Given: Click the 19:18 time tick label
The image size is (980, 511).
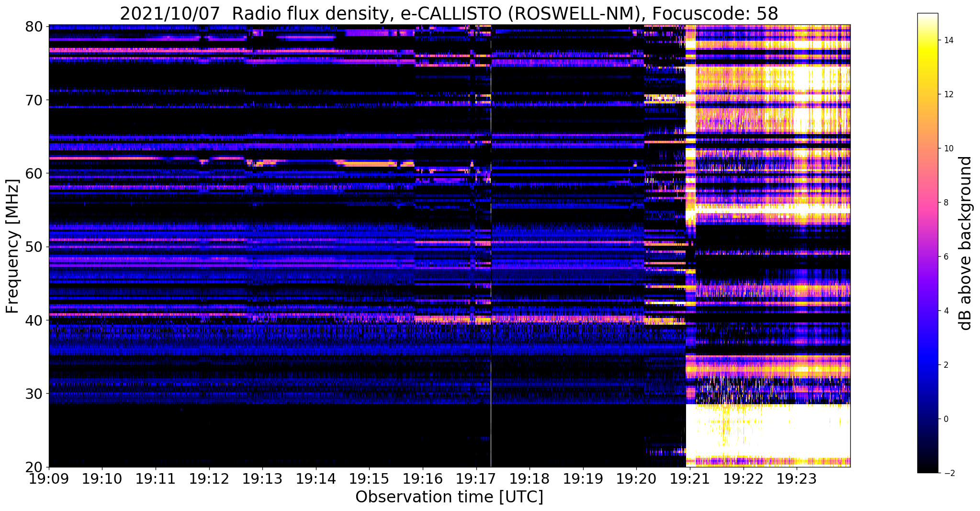Looking at the screenshot, I should [529, 478].
